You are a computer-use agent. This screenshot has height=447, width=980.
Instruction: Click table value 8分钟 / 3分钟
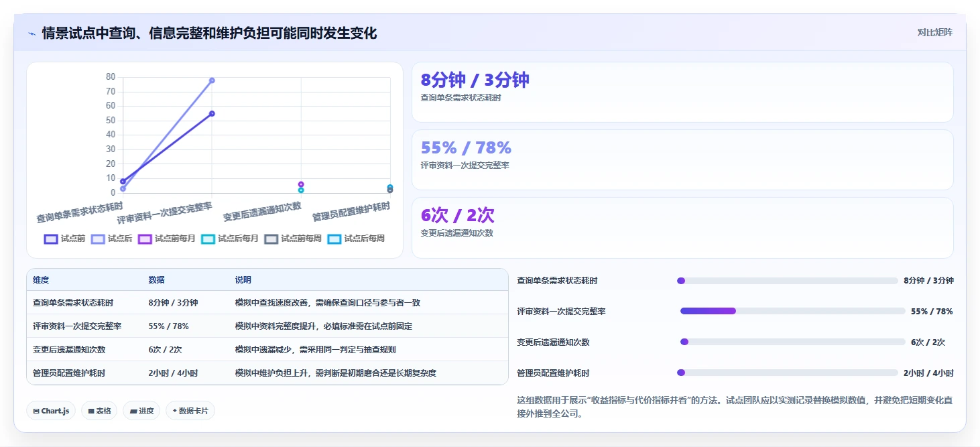pos(173,303)
